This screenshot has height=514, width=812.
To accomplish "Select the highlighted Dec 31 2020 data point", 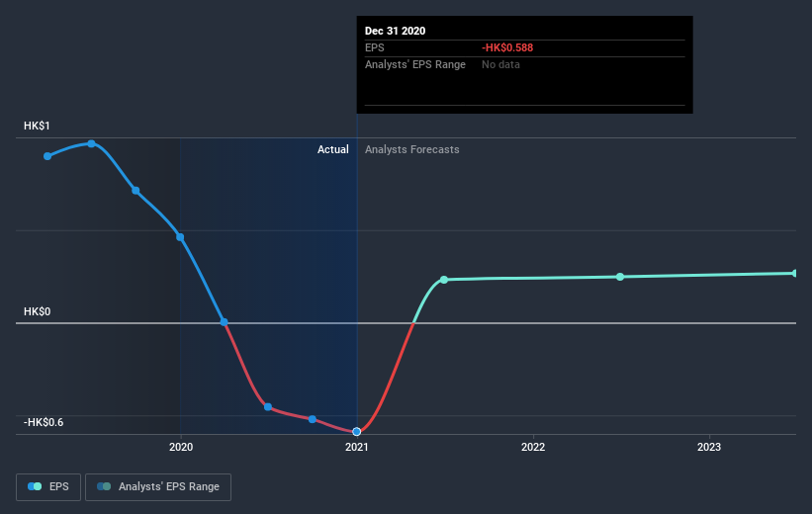I will (356, 431).
